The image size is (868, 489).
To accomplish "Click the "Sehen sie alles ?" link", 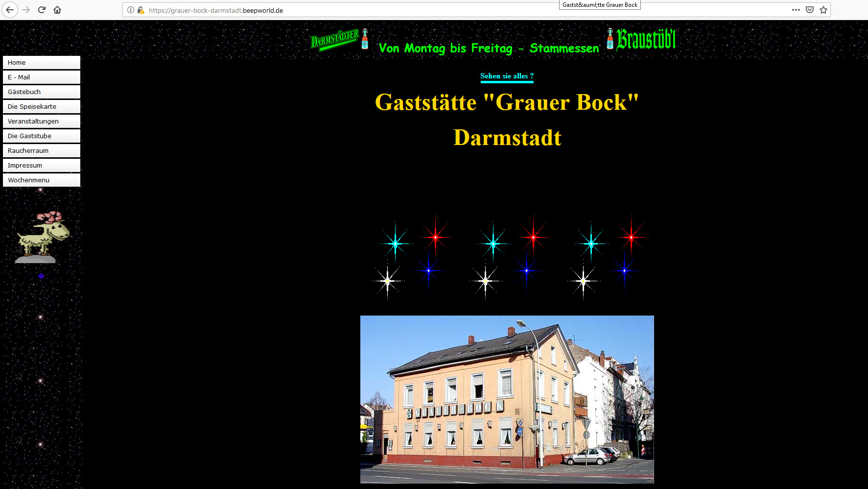I will click(507, 76).
